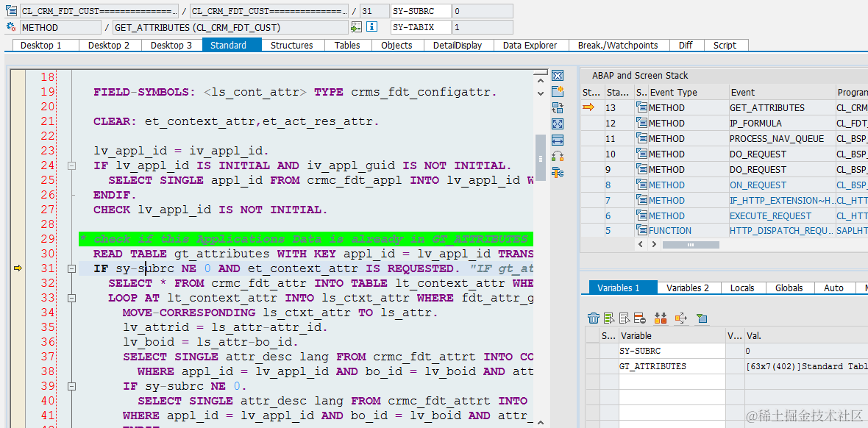Click the green navigate-to-editor icon after GET_ATTRIBUTES field
The image size is (868, 428).
[357, 27]
